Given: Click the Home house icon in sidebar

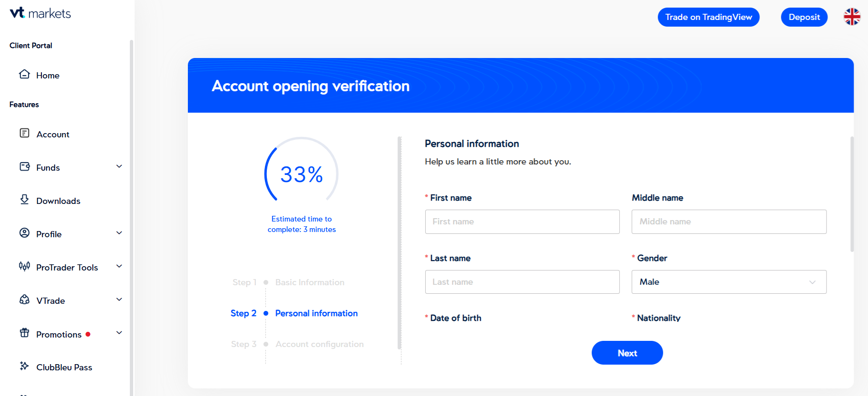Looking at the screenshot, I should click(24, 74).
